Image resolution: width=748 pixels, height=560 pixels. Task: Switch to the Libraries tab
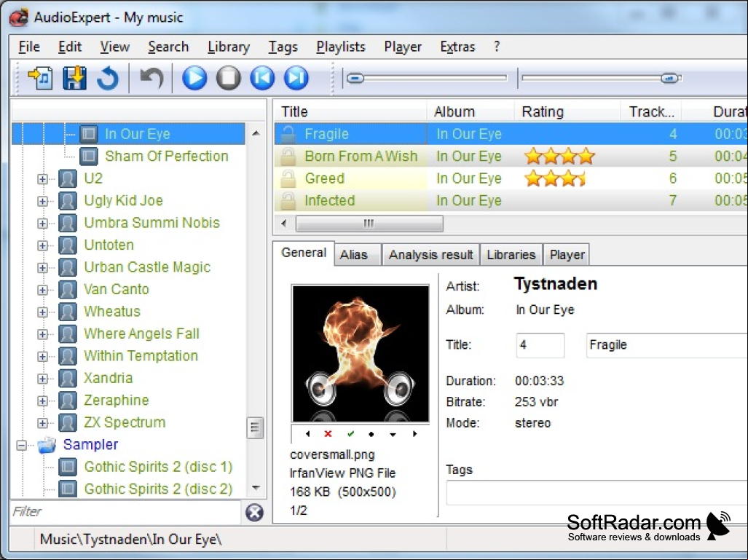click(x=511, y=255)
